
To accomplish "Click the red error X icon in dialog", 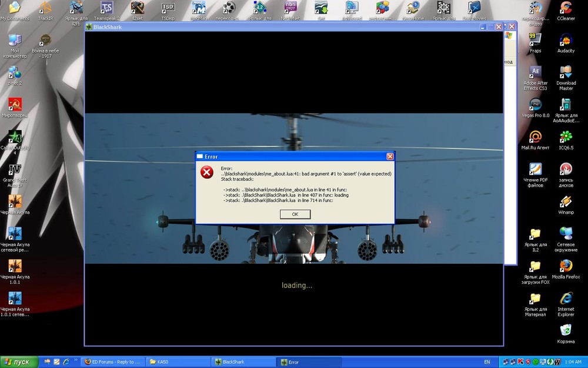I will tap(206, 173).
